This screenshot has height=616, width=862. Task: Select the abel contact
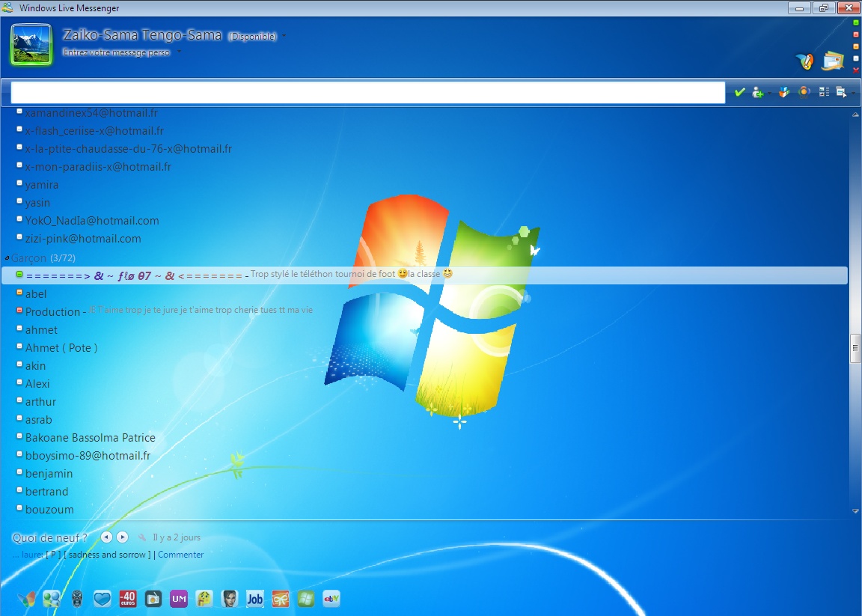coord(36,293)
